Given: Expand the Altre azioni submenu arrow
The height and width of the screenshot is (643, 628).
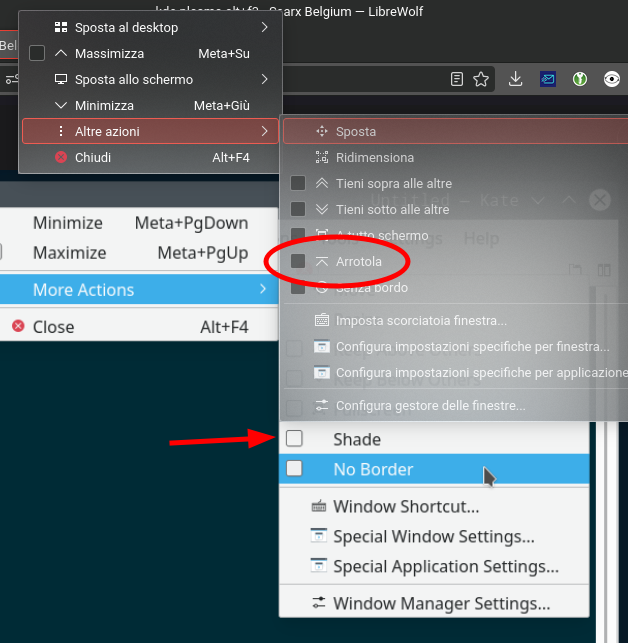Looking at the screenshot, I should click(265, 131).
